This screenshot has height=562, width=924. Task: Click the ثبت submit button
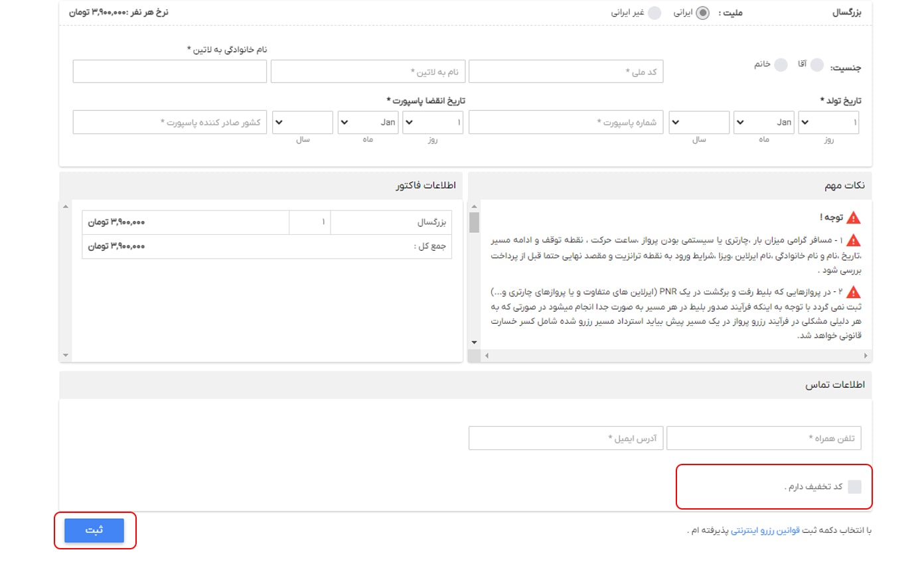pos(94,531)
